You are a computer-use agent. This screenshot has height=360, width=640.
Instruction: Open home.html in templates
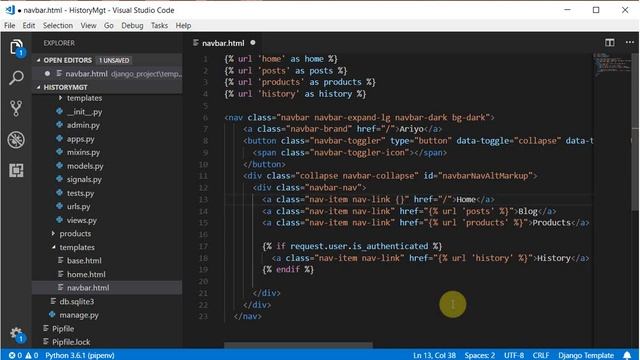86,274
